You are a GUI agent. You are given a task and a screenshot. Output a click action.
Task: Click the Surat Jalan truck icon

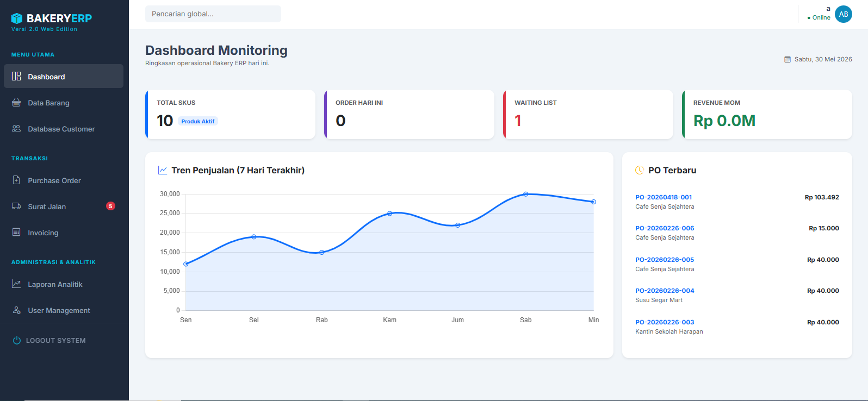[16, 206]
